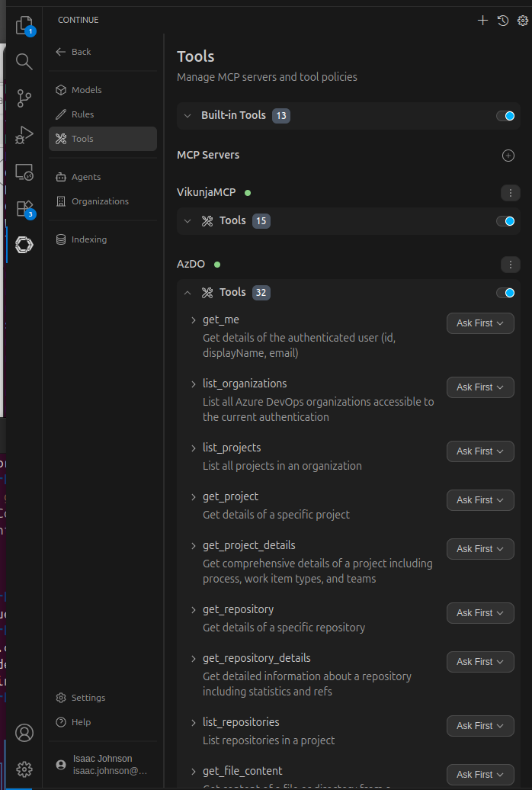The height and width of the screenshot is (790, 532).
Task: Change list_projects Ask First policy dropdown
Action: tap(480, 451)
